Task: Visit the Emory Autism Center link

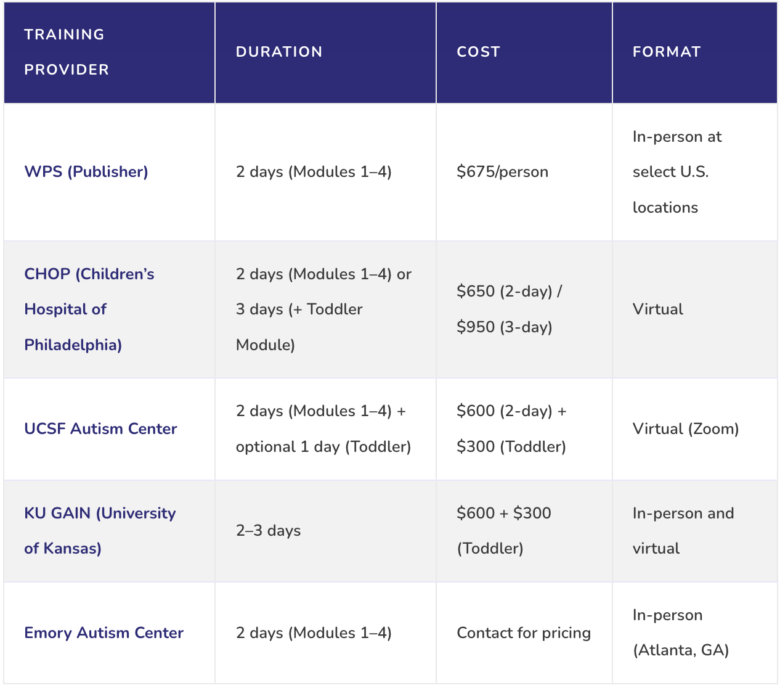Action: pos(104,632)
